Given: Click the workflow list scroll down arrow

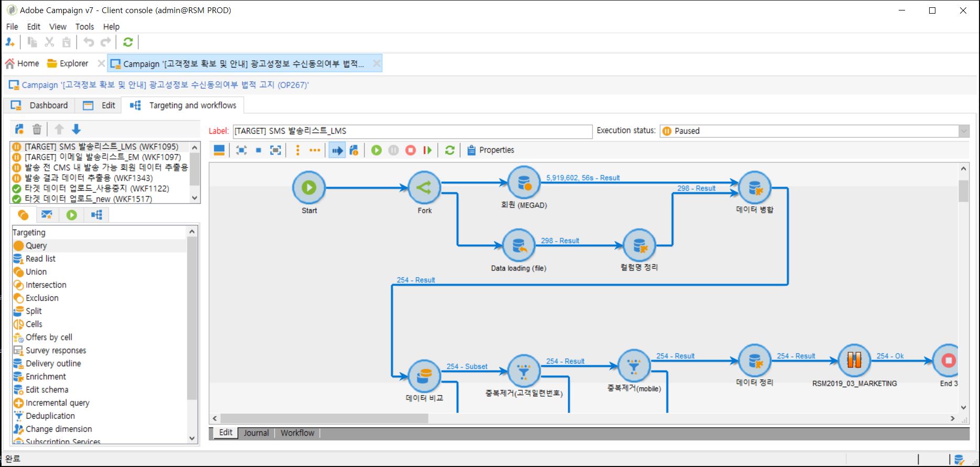Looking at the screenshot, I should pos(195,198).
